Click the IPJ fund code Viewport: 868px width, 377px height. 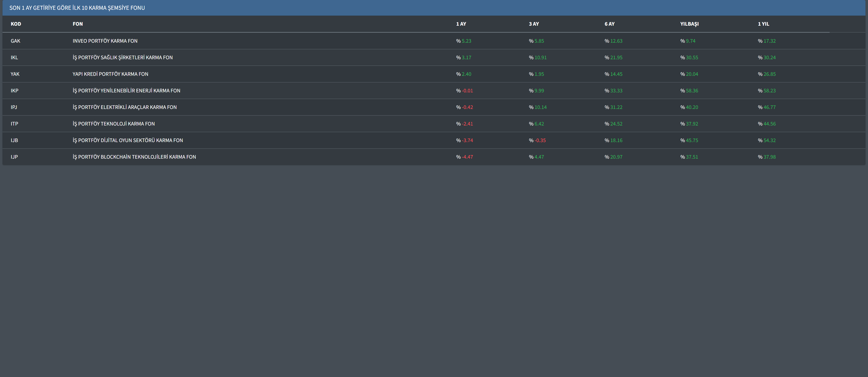pos(14,107)
